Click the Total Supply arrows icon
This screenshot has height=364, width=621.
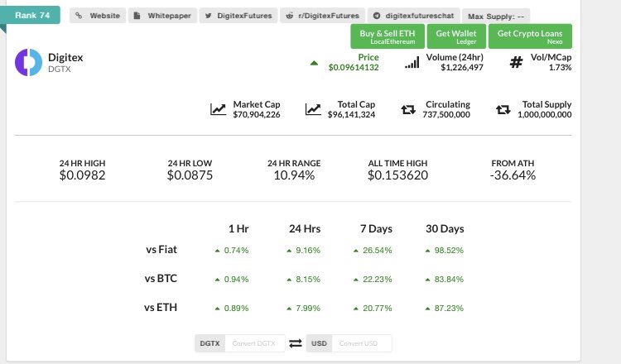(503, 109)
